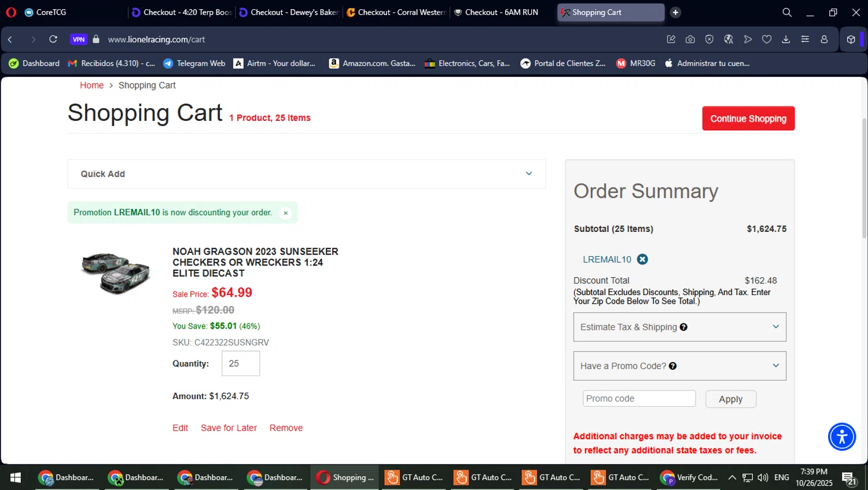Open a new browser tab
Image resolution: width=868 pixels, height=490 pixels.
click(x=675, y=12)
